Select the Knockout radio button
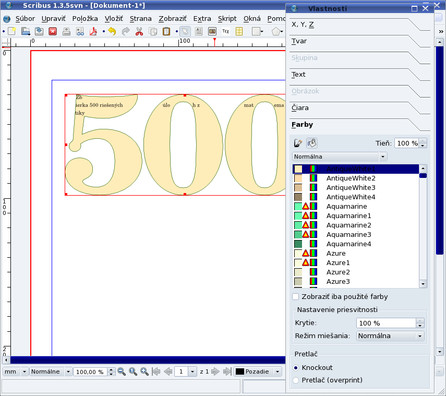Screen dimensions: 446x396 pyautogui.click(x=295, y=368)
